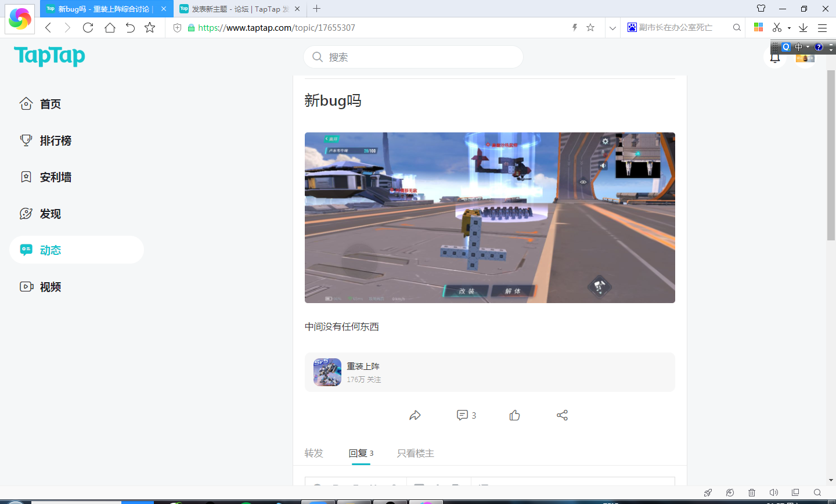Open 首页 in the sidebar

pyautogui.click(x=77, y=104)
